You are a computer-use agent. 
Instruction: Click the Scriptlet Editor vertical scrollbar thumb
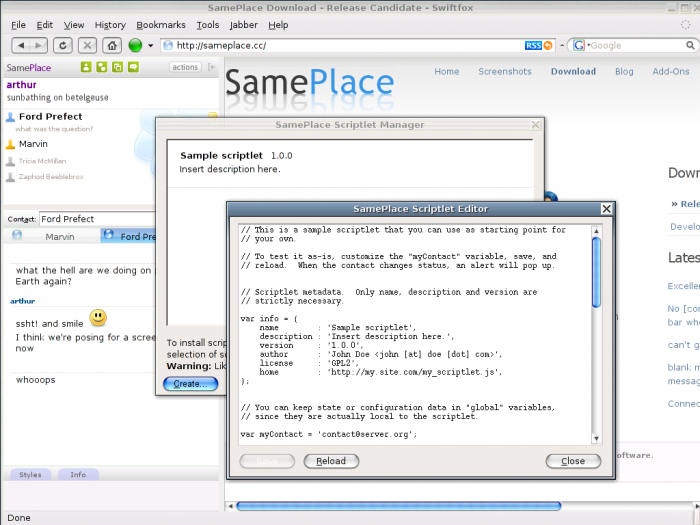pos(596,272)
